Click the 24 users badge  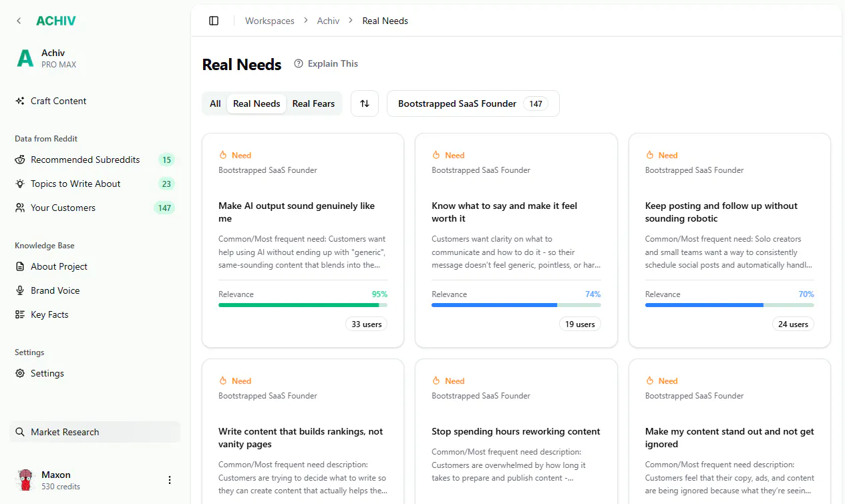[794, 324]
